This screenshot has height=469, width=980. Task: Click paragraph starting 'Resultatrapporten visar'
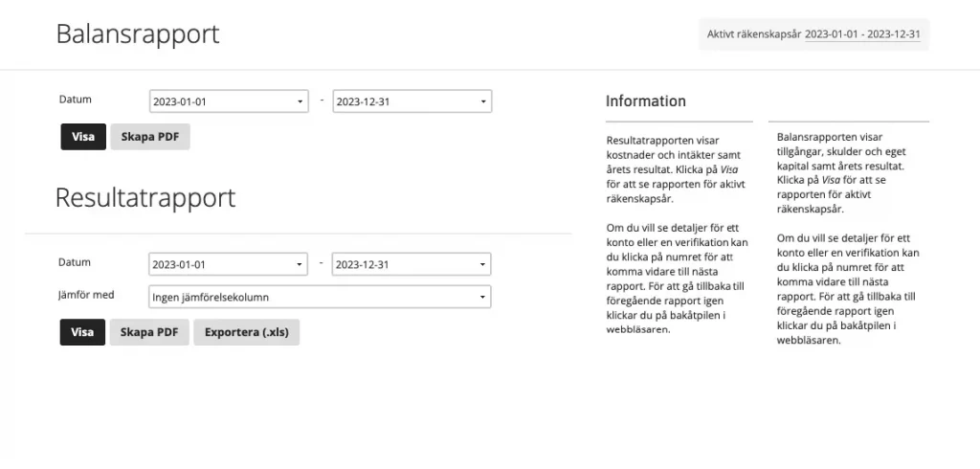coord(677,168)
